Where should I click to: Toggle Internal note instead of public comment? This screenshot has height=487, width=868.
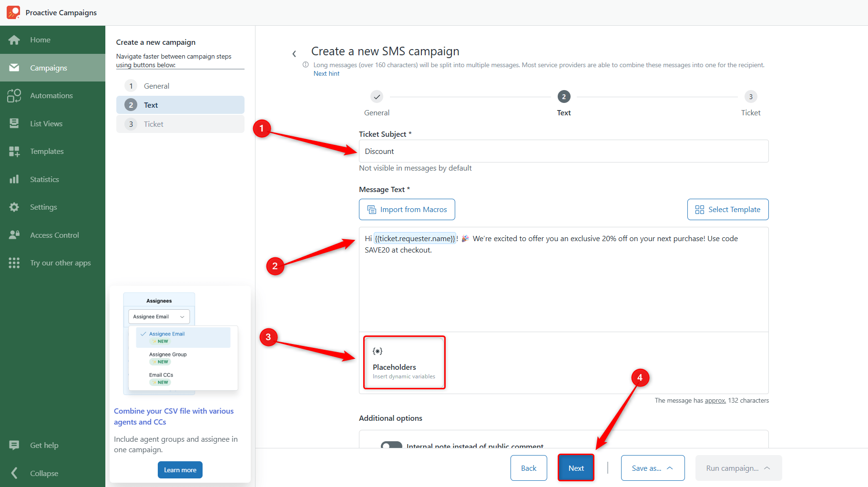[391, 446]
